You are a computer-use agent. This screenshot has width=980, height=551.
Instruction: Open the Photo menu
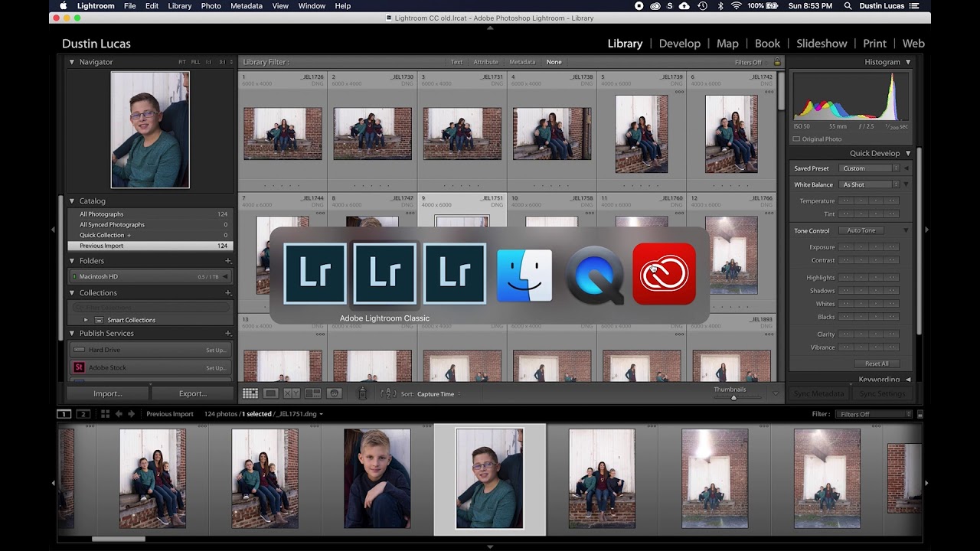click(211, 5)
